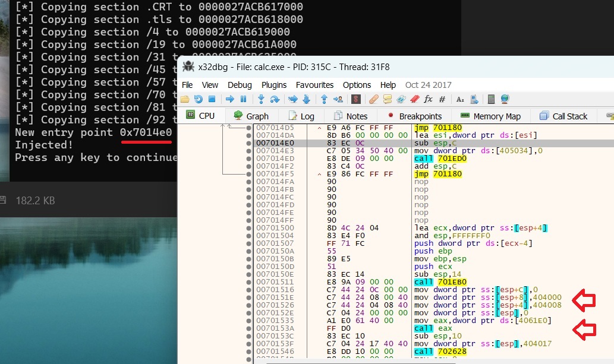Select the call eax instruction line
The height and width of the screenshot is (364, 614).
[x=427, y=328]
